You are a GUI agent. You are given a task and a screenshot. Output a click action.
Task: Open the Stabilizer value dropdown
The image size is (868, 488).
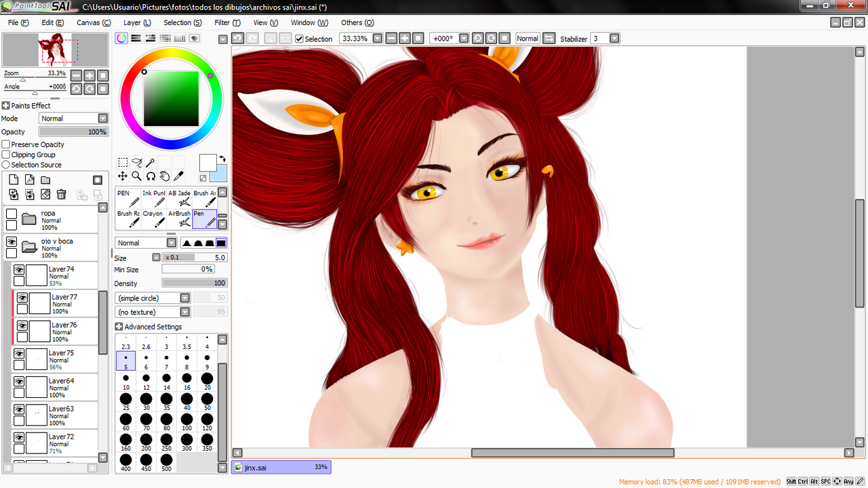point(614,39)
